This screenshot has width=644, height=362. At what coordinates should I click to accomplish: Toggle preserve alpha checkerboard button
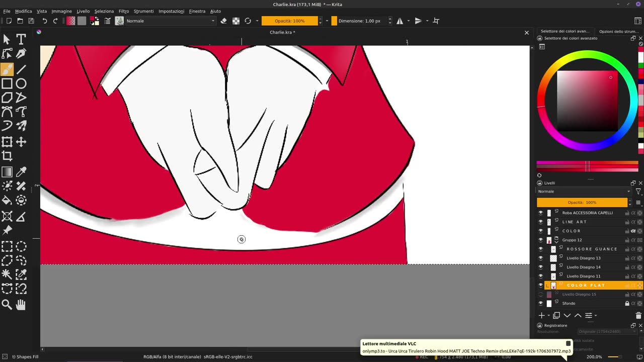point(236,21)
